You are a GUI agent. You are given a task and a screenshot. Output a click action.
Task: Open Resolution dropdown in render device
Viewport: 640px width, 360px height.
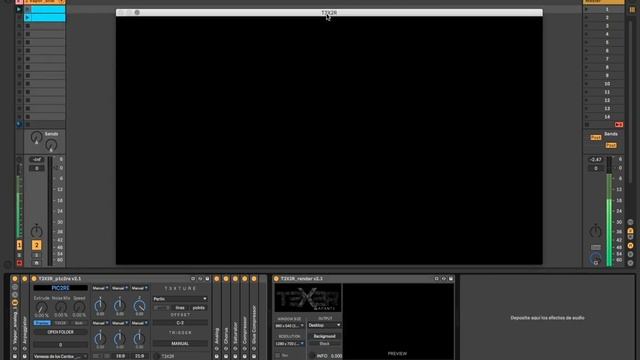tap(289, 344)
